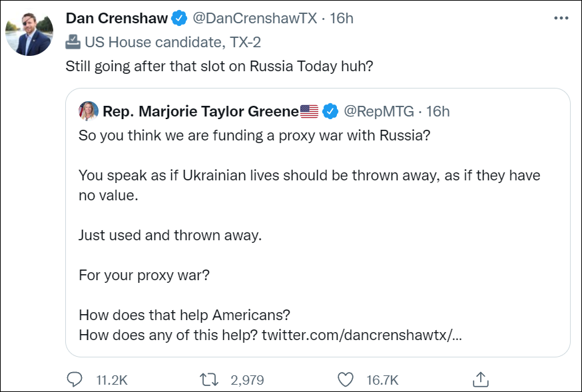Click the reply speech bubble icon

pyautogui.click(x=75, y=379)
